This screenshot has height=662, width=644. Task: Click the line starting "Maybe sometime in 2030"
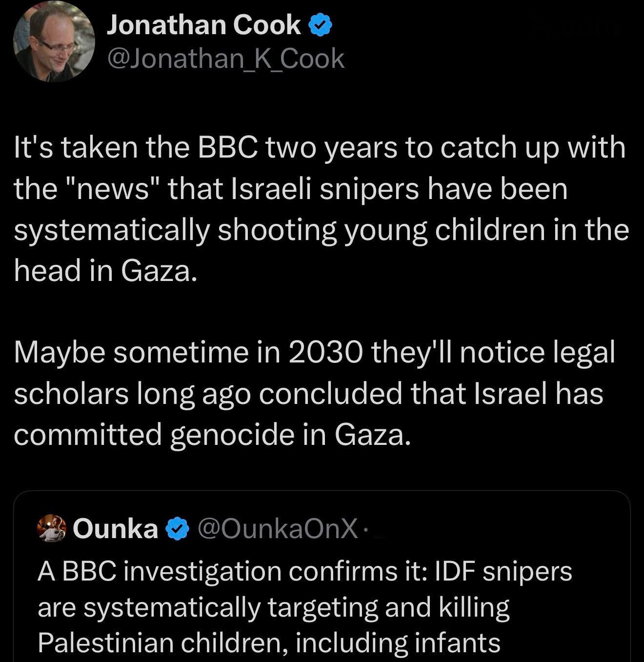click(314, 353)
